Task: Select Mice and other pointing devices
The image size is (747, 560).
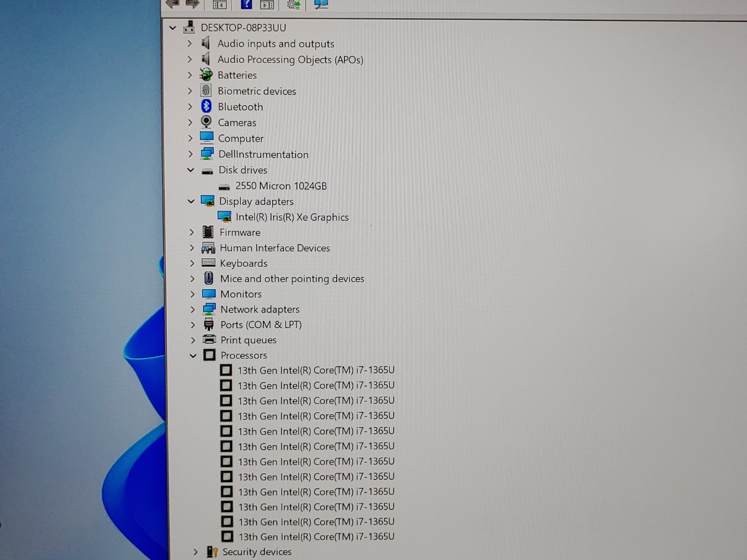Action: tap(292, 278)
